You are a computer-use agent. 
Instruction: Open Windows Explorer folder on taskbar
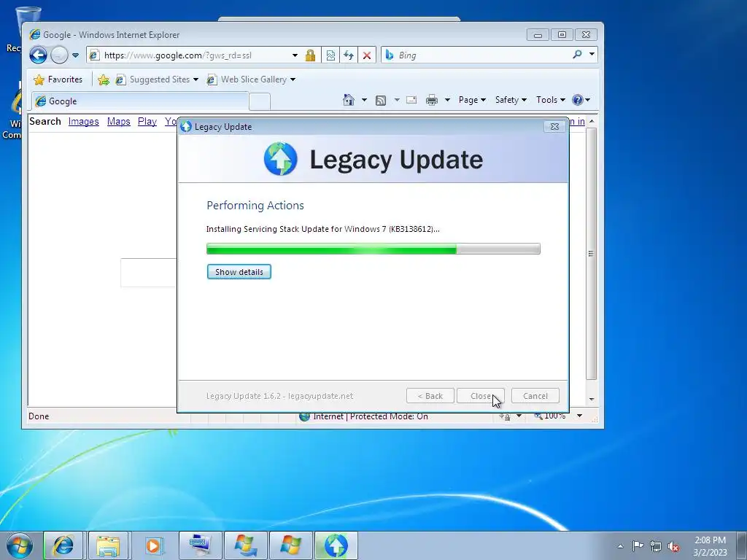click(108, 545)
